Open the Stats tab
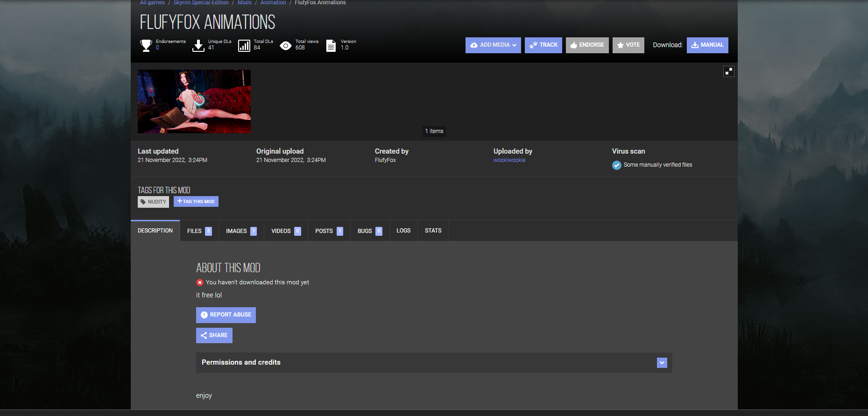868x416 pixels. tap(433, 231)
